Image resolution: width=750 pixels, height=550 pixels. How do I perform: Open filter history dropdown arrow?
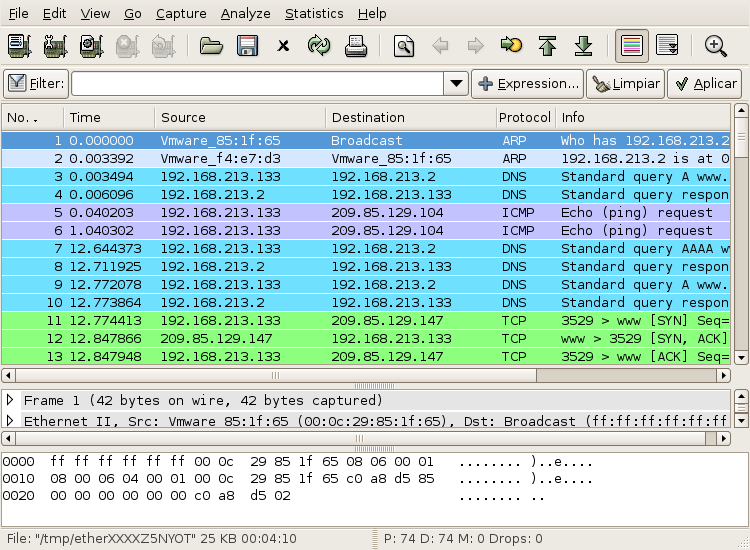(456, 84)
